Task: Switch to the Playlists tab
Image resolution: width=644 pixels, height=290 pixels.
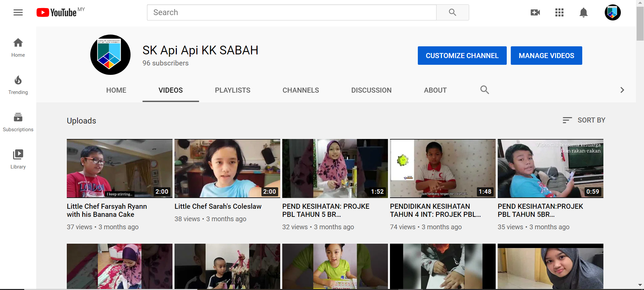Action: click(233, 90)
